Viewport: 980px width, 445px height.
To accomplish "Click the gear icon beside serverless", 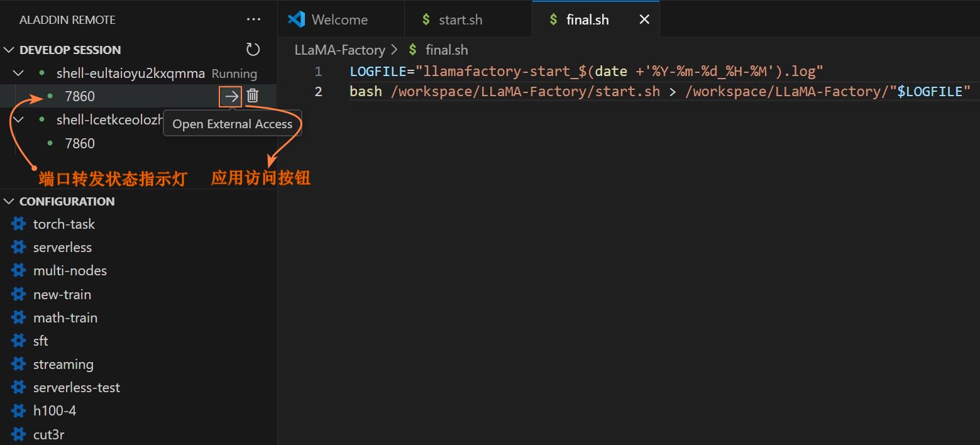I will pos(19,248).
